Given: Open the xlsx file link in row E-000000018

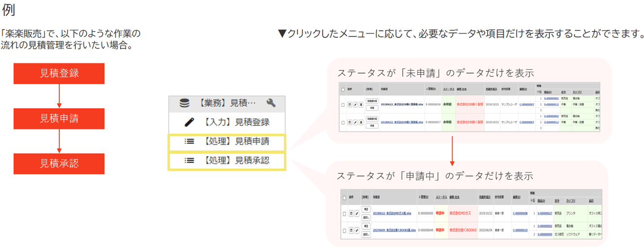Looking at the screenshot, I should click(x=402, y=104).
